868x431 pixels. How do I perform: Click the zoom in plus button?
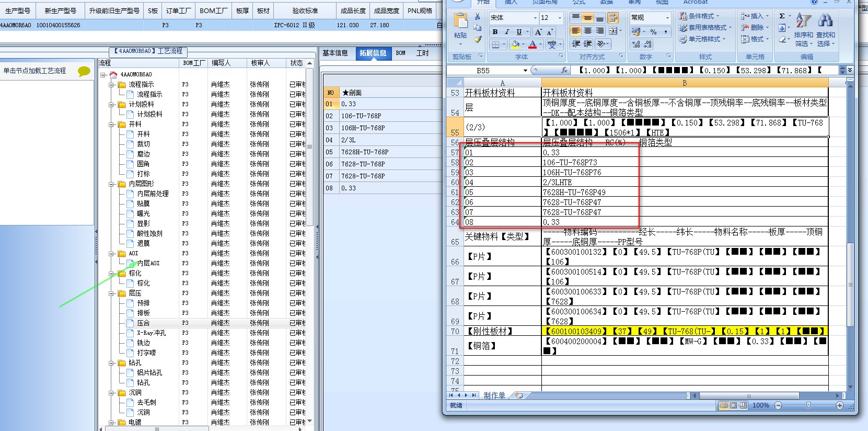[x=840, y=405]
